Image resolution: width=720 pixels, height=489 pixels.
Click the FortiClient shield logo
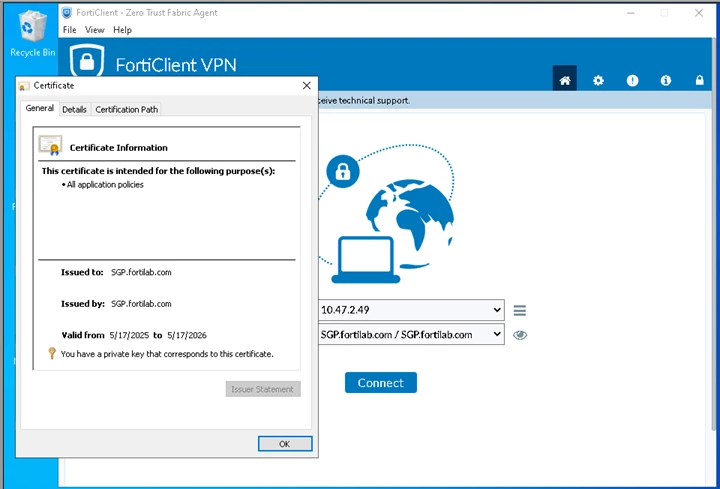coord(87,60)
